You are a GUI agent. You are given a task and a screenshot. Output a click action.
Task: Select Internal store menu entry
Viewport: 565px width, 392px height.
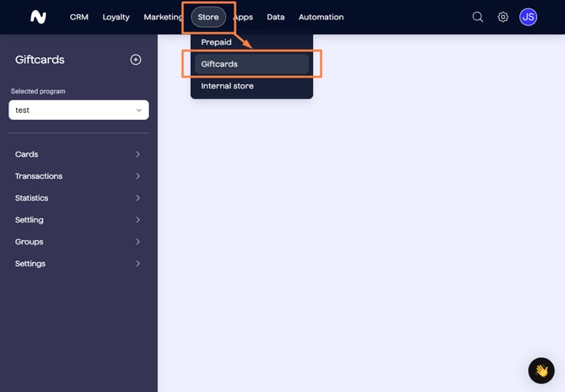click(x=228, y=86)
